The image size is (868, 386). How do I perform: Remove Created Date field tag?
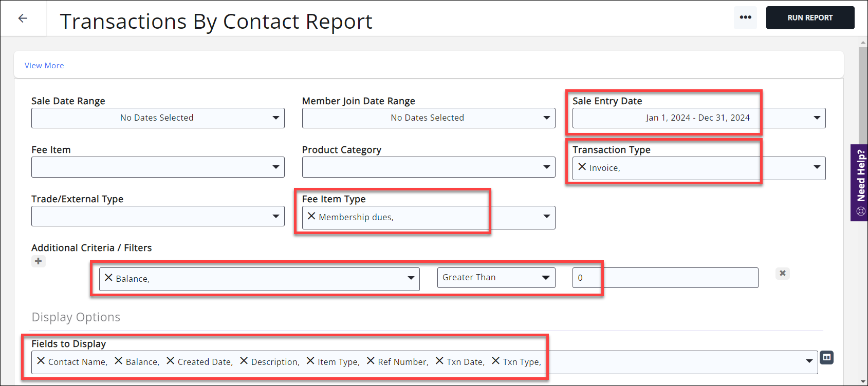coord(171,361)
